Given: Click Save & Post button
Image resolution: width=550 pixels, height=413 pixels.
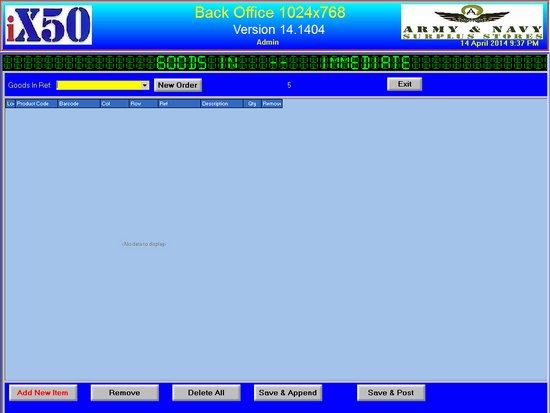Looking at the screenshot, I should 391,393.
